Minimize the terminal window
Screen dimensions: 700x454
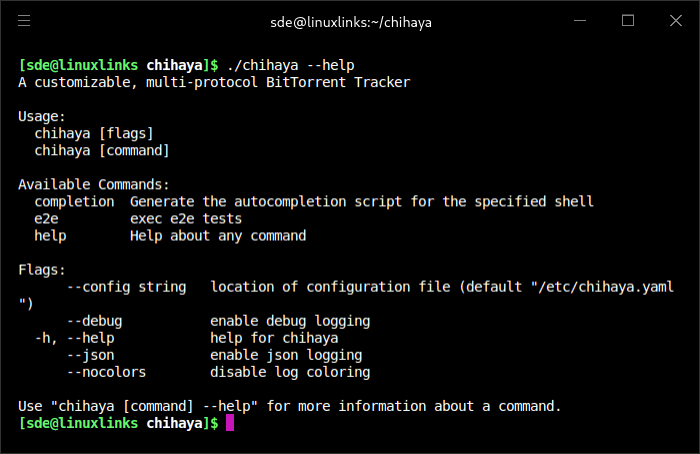pos(582,20)
